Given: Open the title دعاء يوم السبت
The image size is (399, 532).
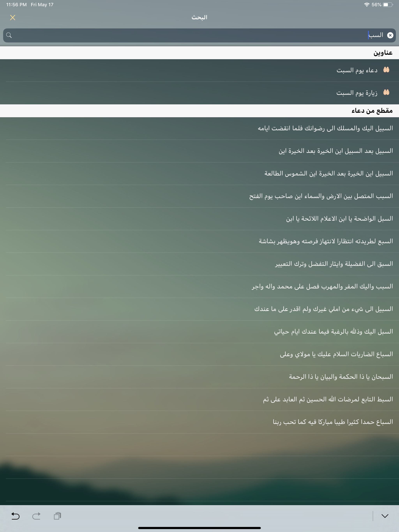Looking at the screenshot, I should pos(199,70).
